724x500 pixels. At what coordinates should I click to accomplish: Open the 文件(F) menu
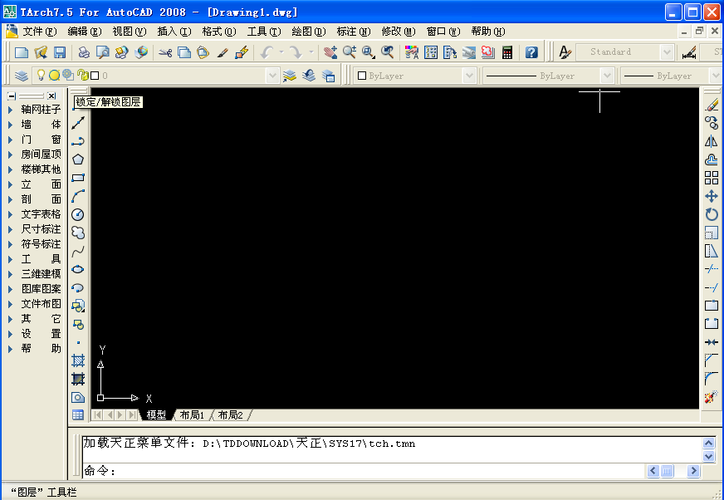coord(40,31)
